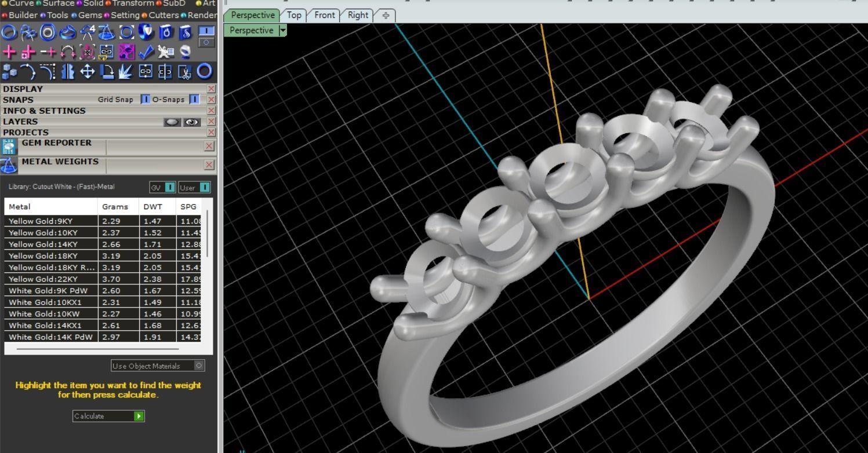Toggle the GV switch
The height and width of the screenshot is (453, 868).
pyautogui.click(x=162, y=187)
